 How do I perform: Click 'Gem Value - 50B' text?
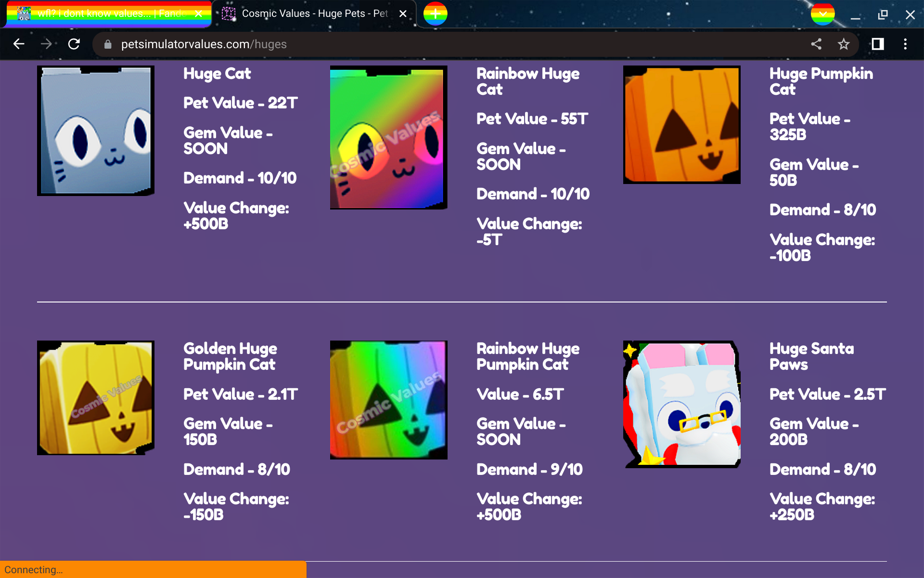click(x=814, y=172)
